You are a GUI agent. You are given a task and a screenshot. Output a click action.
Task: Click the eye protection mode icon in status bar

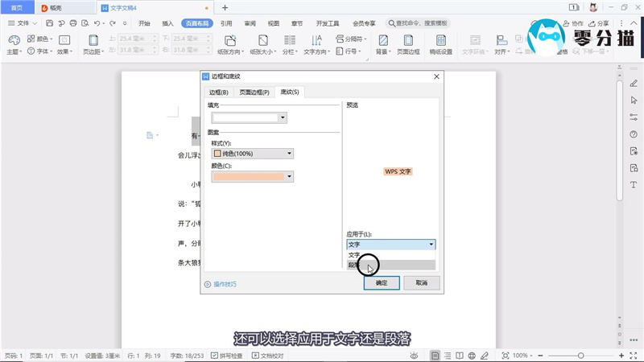point(414,355)
